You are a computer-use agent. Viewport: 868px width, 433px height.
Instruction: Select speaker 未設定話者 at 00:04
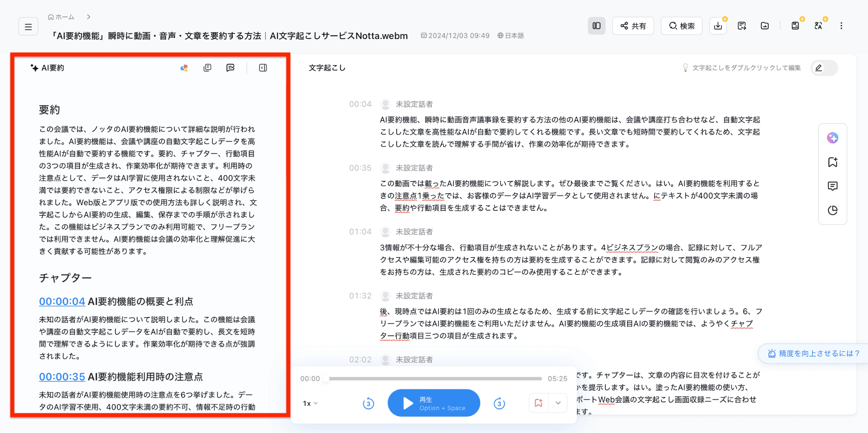(414, 104)
